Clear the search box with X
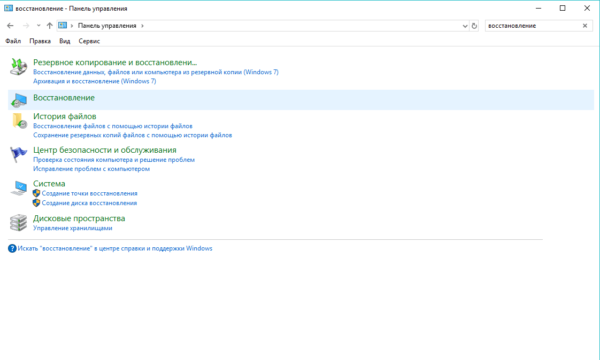The width and height of the screenshot is (600, 360). point(585,26)
